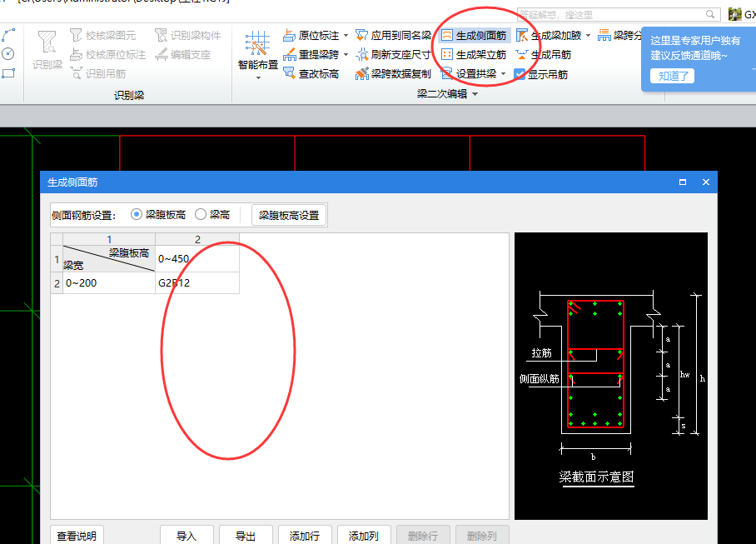This screenshot has width=756, height=544.
Task: Click 查看说明 button
Action: 77,535
